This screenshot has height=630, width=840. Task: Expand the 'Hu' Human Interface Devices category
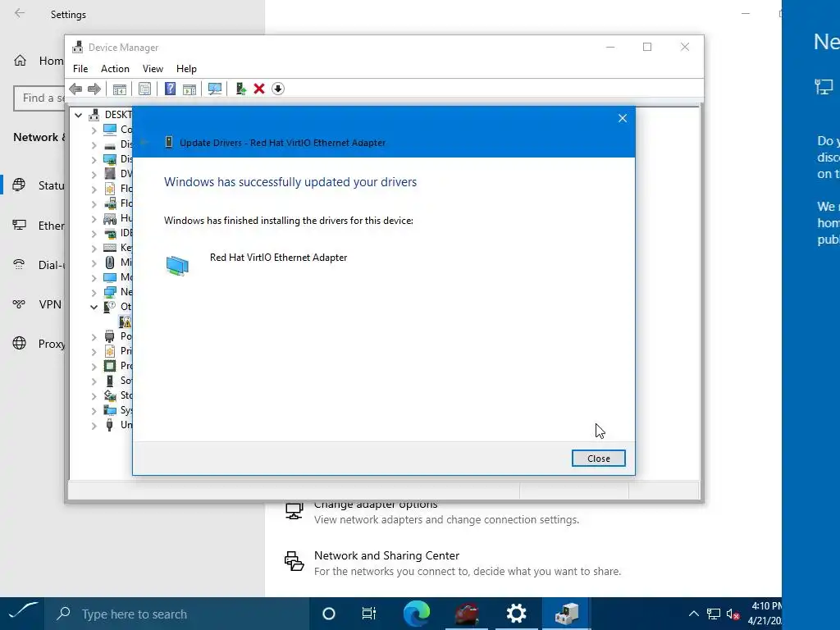[x=94, y=218]
